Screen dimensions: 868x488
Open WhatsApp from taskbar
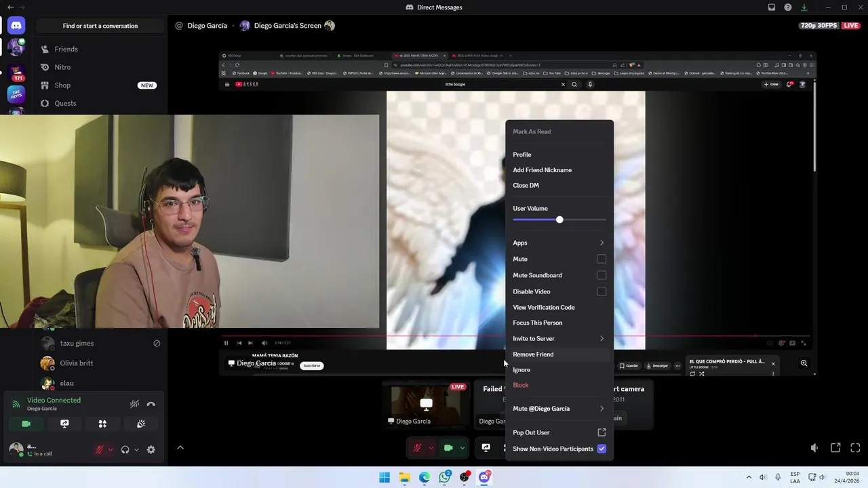pyautogui.click(x=445, y=477)
